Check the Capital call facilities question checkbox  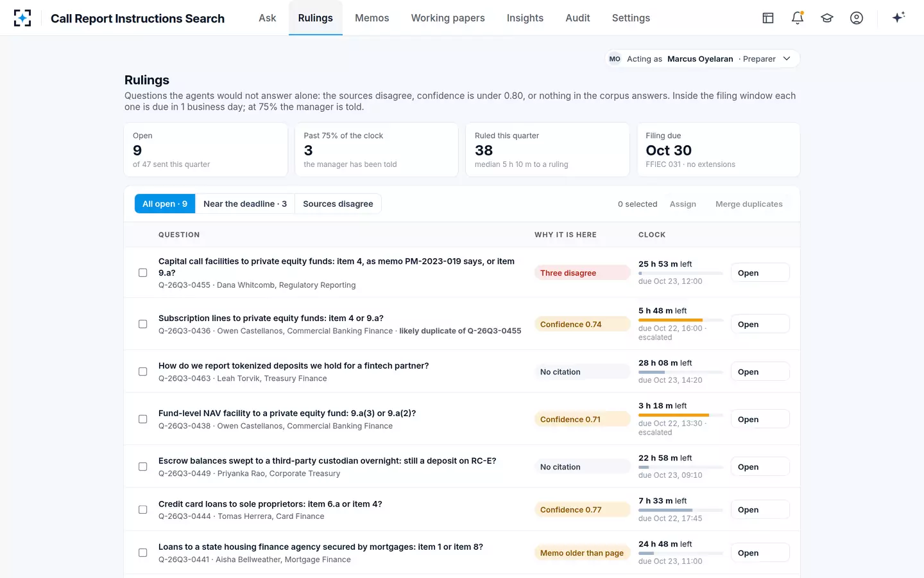pos(143,273)
